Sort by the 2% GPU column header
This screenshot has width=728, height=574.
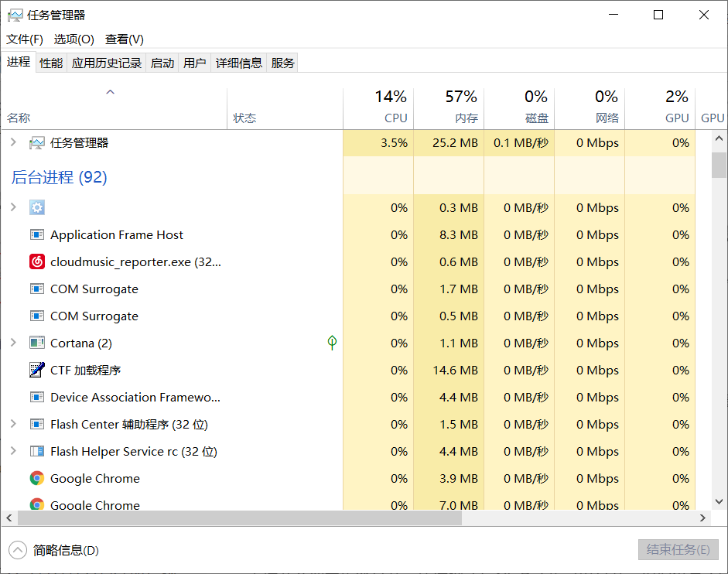point(660,108)
